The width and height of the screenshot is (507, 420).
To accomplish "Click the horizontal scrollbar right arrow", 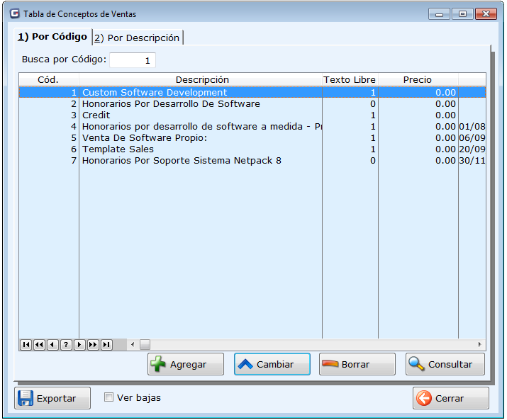I will point(480,345).
